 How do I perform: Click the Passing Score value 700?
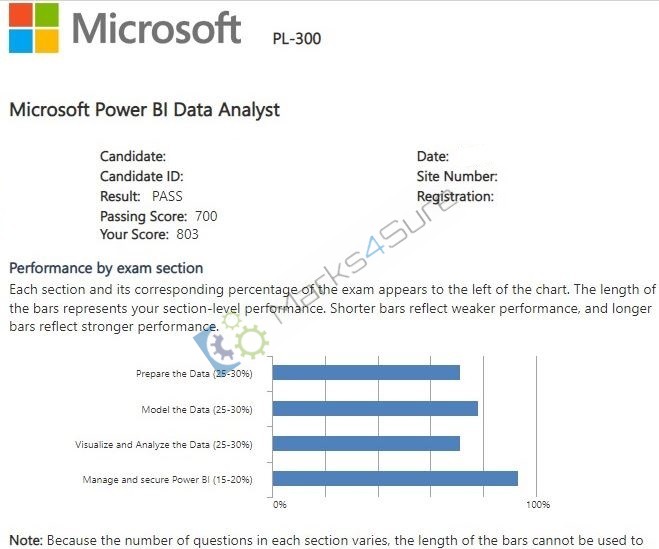[206, 216]
